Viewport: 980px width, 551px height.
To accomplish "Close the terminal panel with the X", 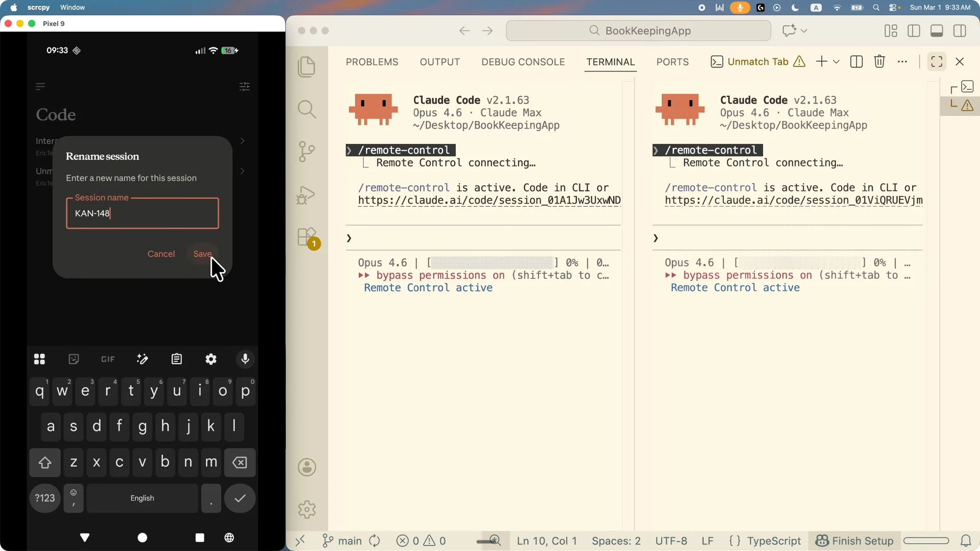I will pos(960,62).
